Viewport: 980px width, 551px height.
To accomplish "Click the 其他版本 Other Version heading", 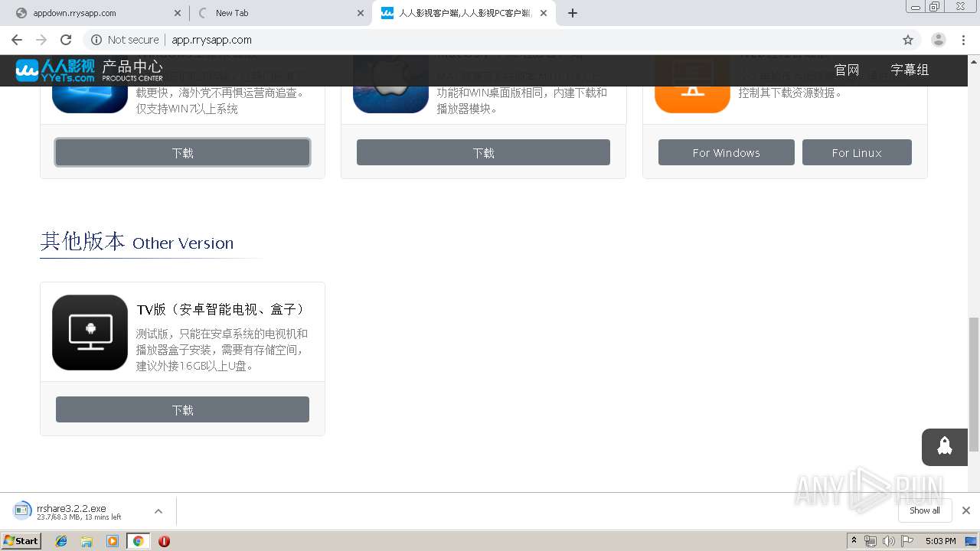I will (137, 242).
